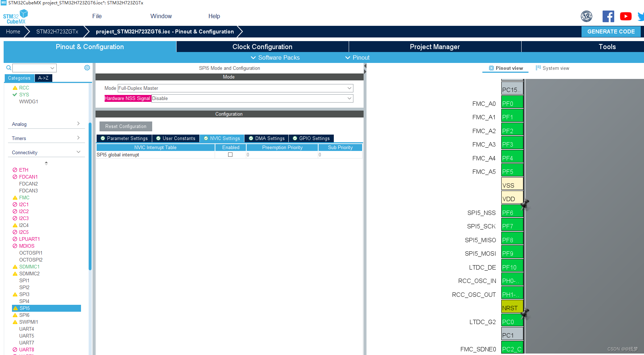Click the search magnifier icon

pyautogui.click(x=9, y=68)
